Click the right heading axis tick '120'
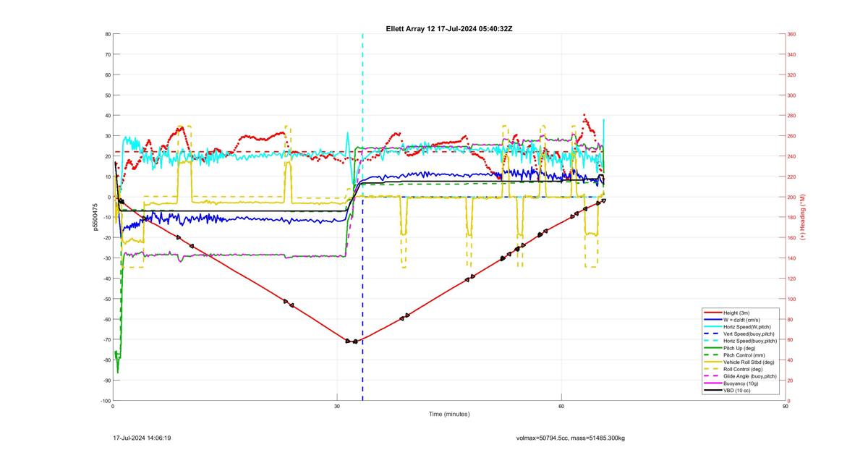The height and width of the screenshot is (450, 868). pyautogui.click(x=791, y=279)
